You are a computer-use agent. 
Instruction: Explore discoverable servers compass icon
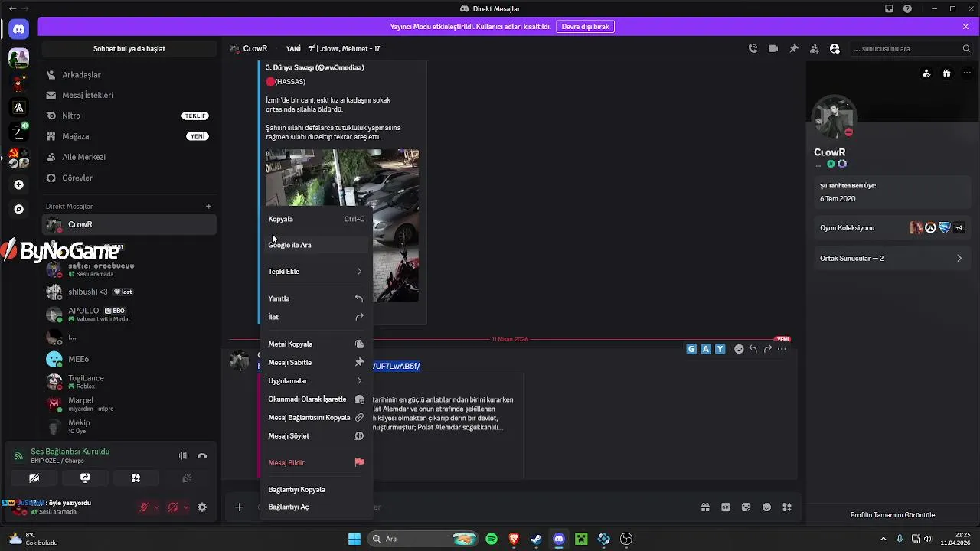pos(18,209)
